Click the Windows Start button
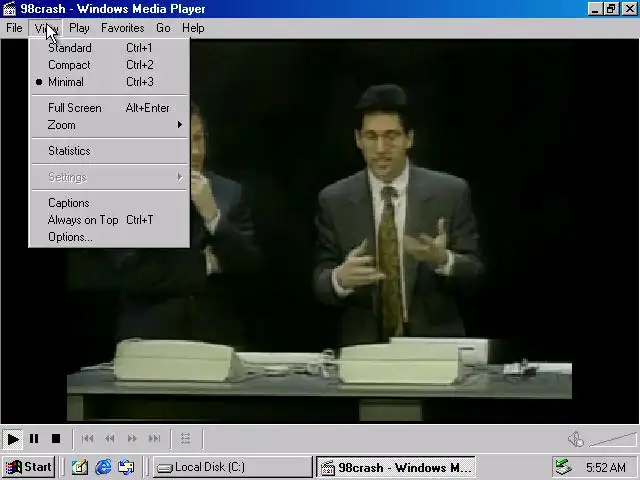 point(29,467)
